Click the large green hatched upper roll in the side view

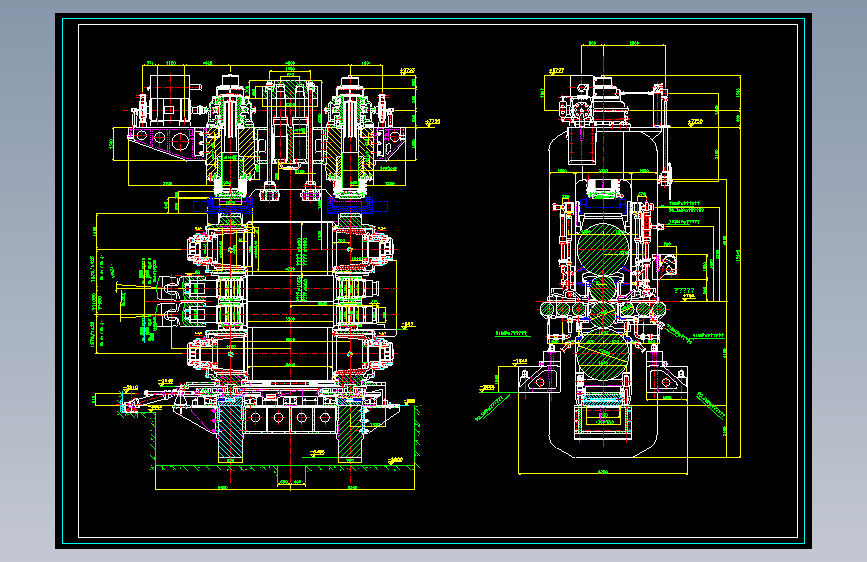pos(603,249)
